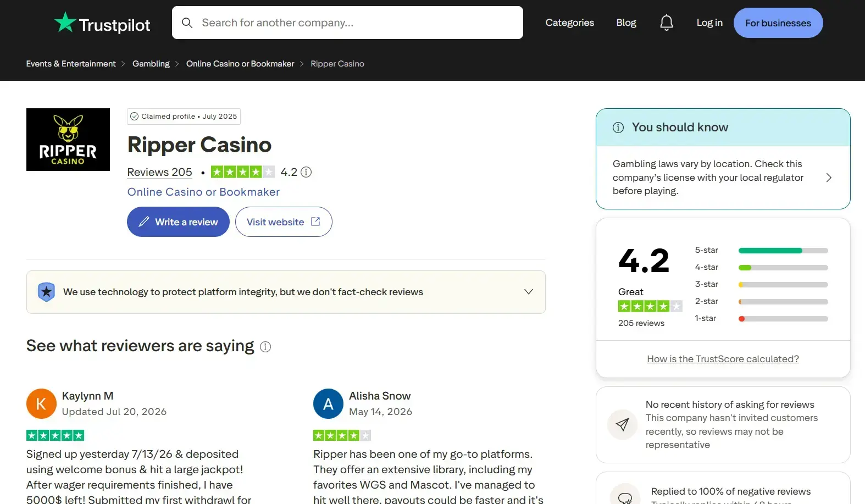The height and width of the screenshot is (504, 865).
Task: Open the Blog page
Action: click(626, 23)
